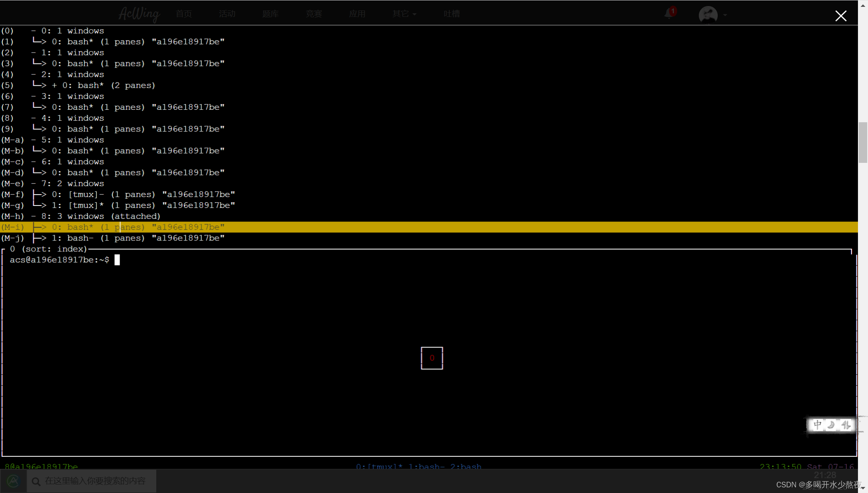
Task: Open the 首页 navigation item
Action: click(184, 14)
